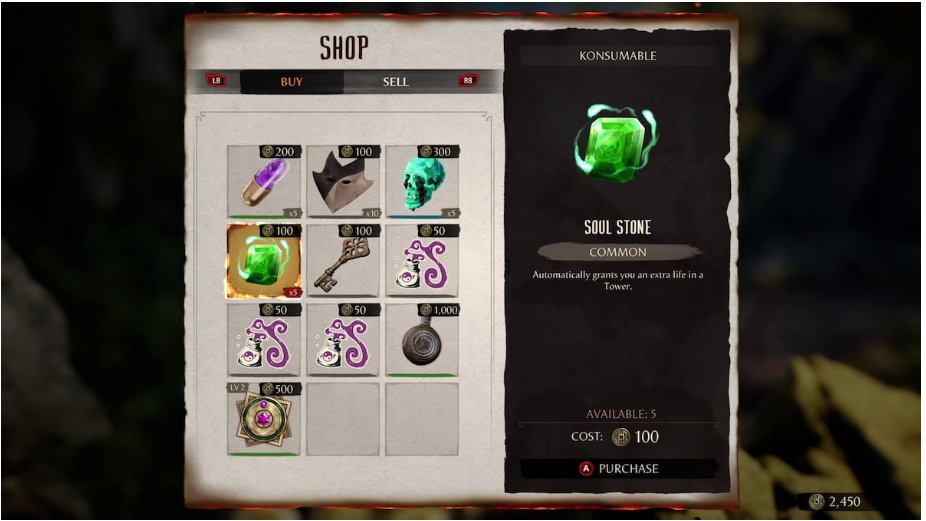The height and width of the screenshot is (521, 926).
Task: Select the purple capsule item costing 200
Action: pos(264,181)
